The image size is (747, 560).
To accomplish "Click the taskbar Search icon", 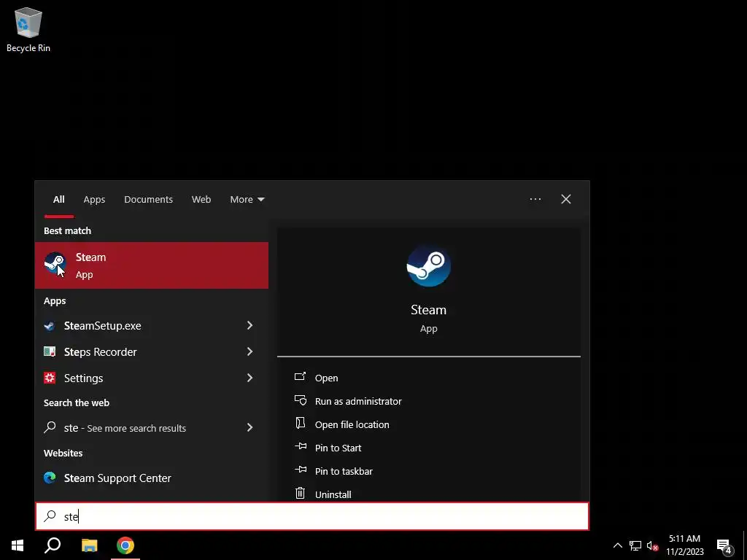I will (53, 545).
